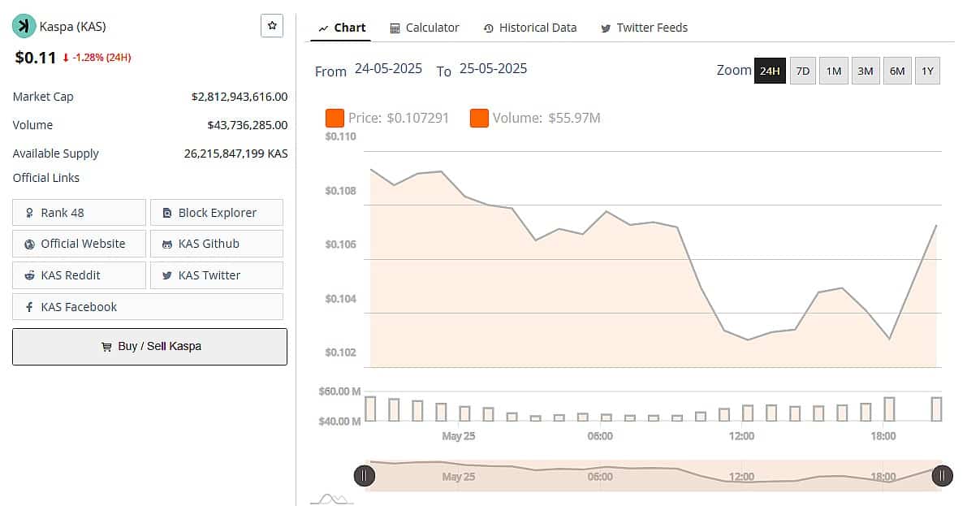Click the Market Cap value $2,812,943,616.00
The height and width of the screenshot is (506, 980).
click(240, 97)
